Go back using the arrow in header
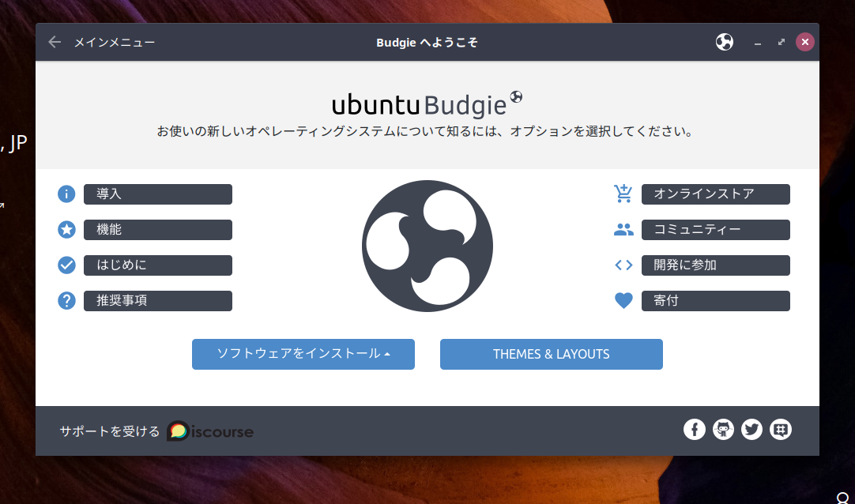Viewport: 855px width, 504px height. coord(55,42)
